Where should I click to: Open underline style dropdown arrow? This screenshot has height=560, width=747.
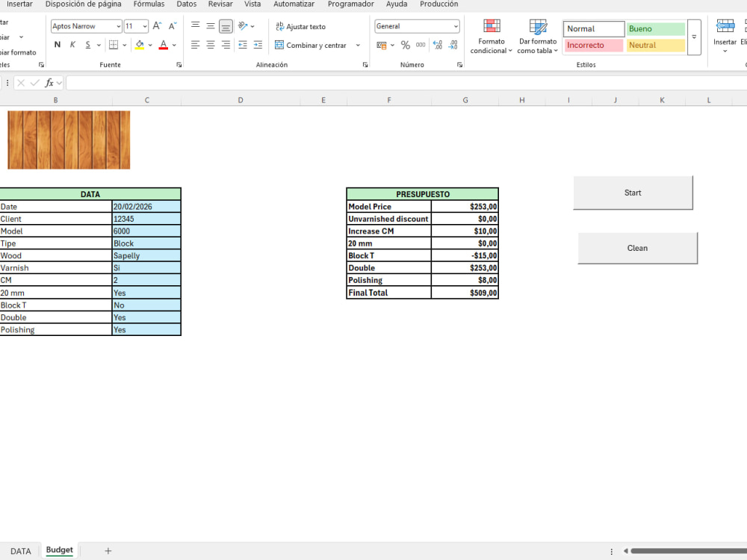click(99, 46)
